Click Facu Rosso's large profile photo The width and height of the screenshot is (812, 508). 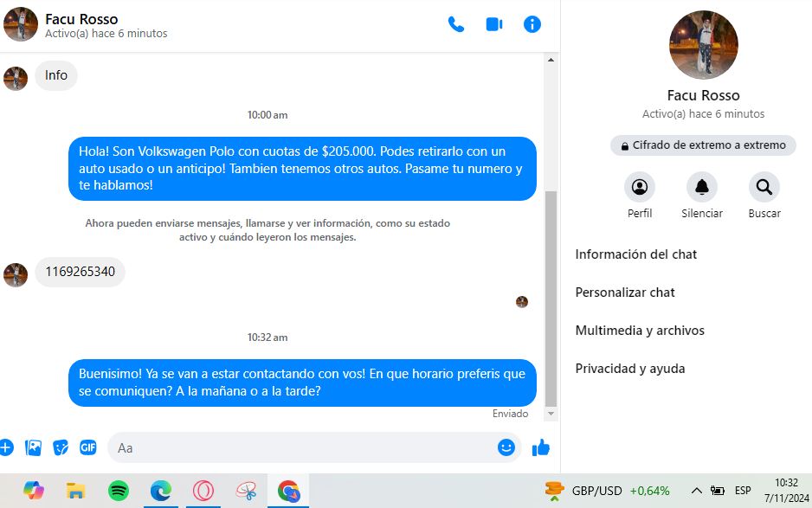[703, 44]
